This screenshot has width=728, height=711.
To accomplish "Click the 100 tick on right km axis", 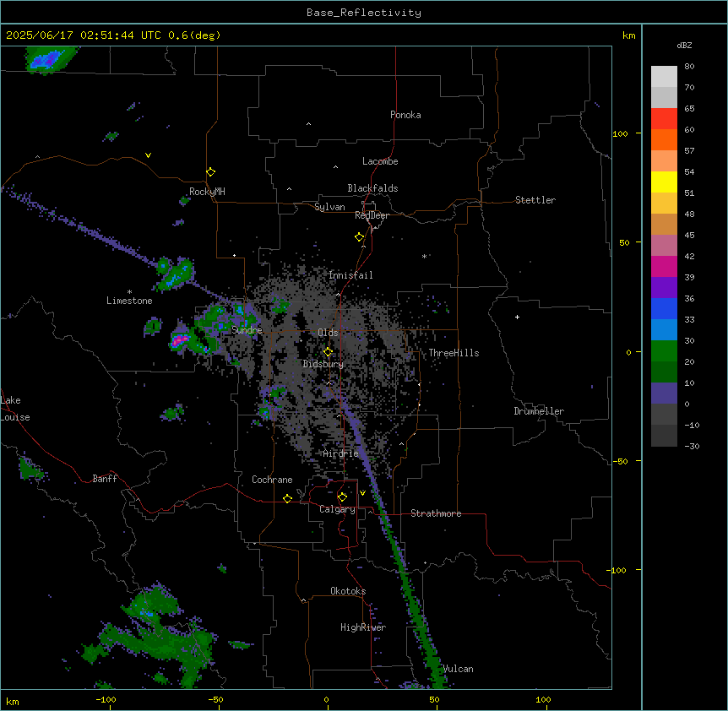I will tap(620, 133).
